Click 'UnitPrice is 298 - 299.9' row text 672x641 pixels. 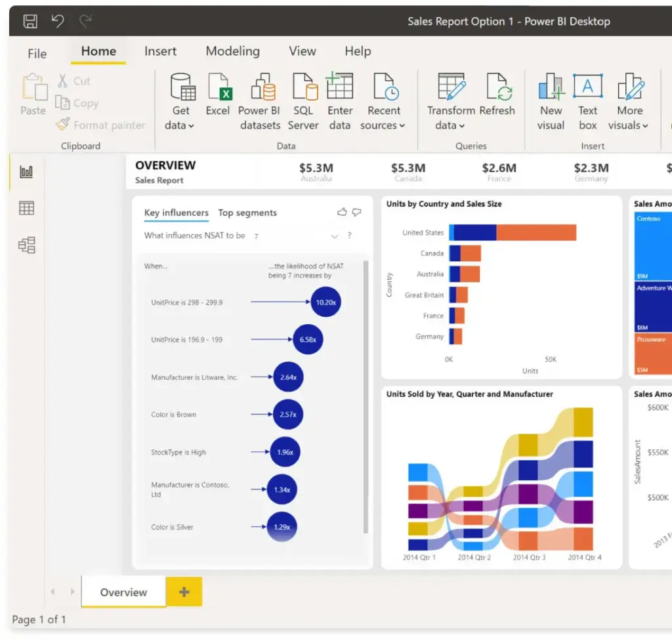coord(186,302)
